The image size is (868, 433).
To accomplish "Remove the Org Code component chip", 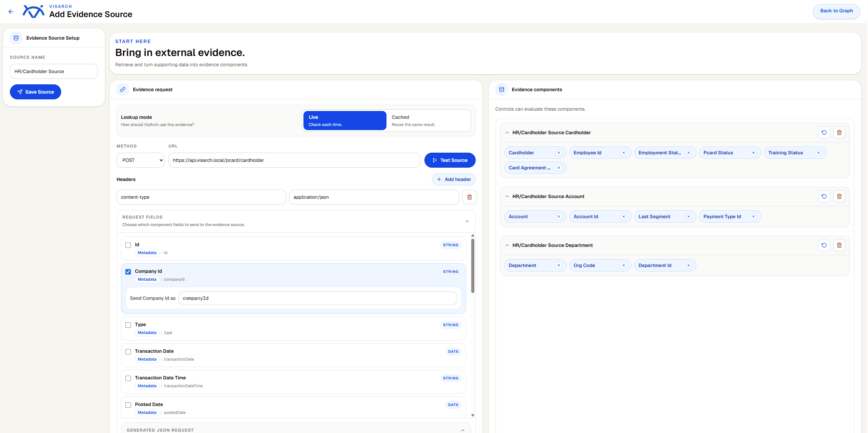I will [624, 265].
